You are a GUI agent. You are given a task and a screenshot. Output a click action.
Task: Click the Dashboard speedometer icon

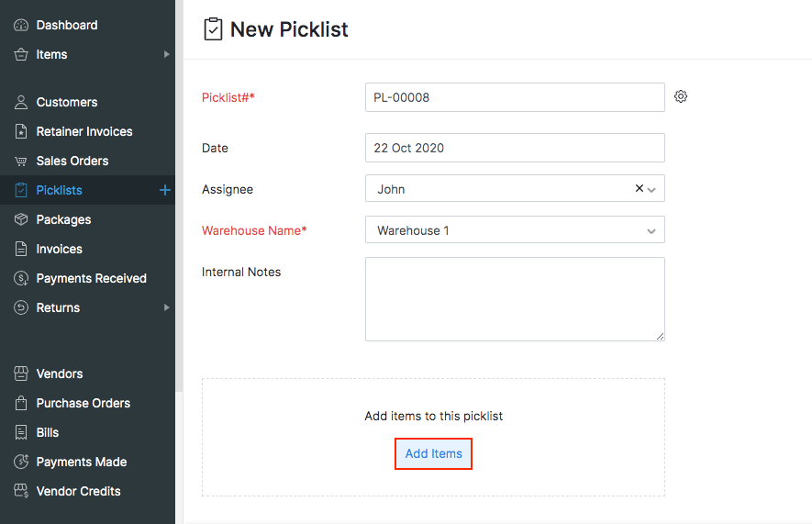point(21,25)
